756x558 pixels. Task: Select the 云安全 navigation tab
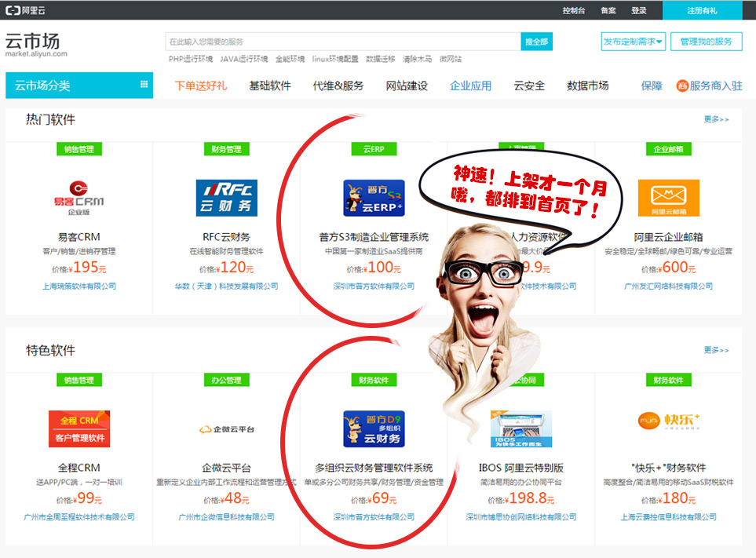click(x=529, y=86)
